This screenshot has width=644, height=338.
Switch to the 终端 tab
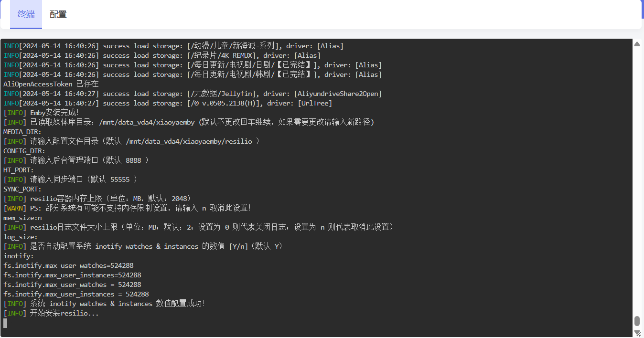[26, 14]
